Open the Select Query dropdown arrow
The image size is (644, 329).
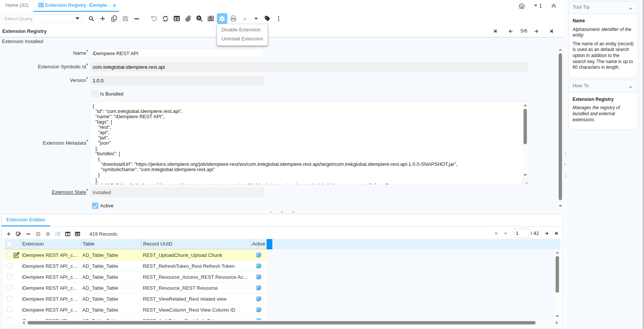click(x=77, y=19)
